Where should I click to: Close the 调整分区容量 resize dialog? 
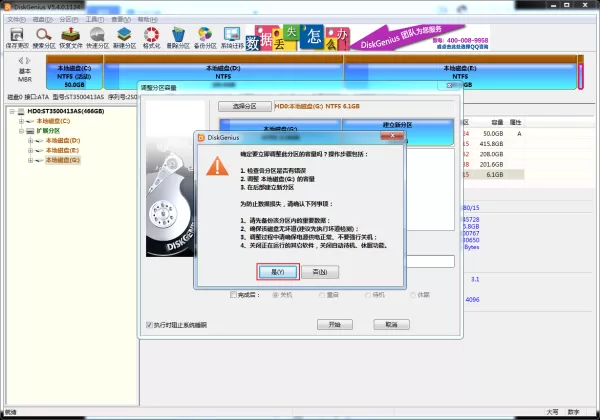pos(450,86)
